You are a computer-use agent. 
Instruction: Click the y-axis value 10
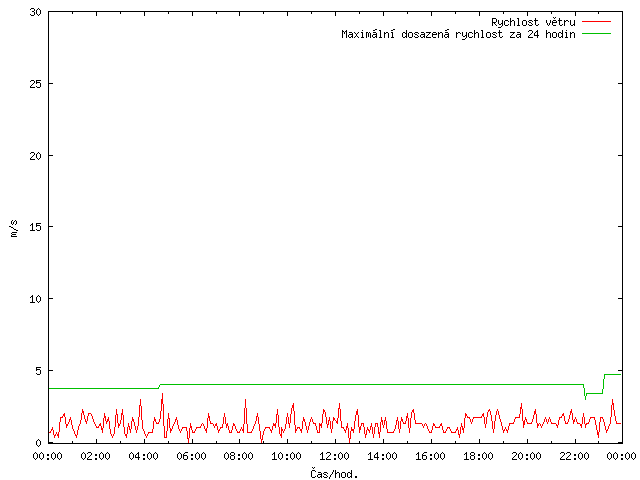click(36, 299)
